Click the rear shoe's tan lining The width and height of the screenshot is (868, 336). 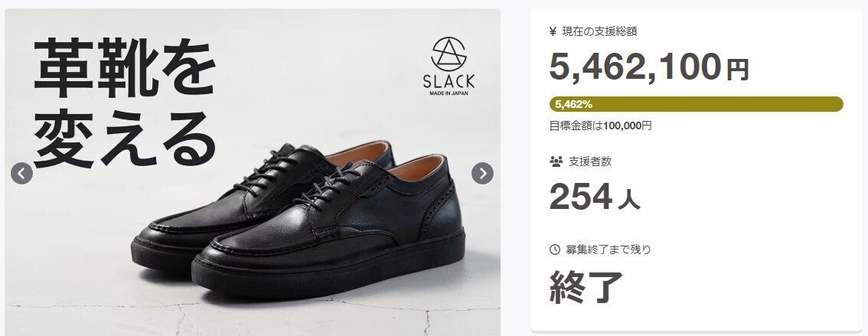(359, 152)
